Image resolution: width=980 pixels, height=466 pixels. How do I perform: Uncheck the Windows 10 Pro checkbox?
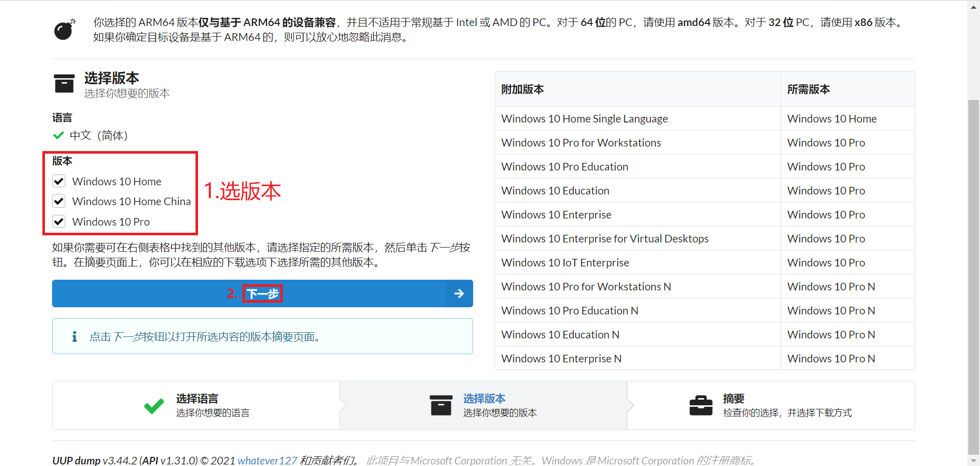(59, 222)
